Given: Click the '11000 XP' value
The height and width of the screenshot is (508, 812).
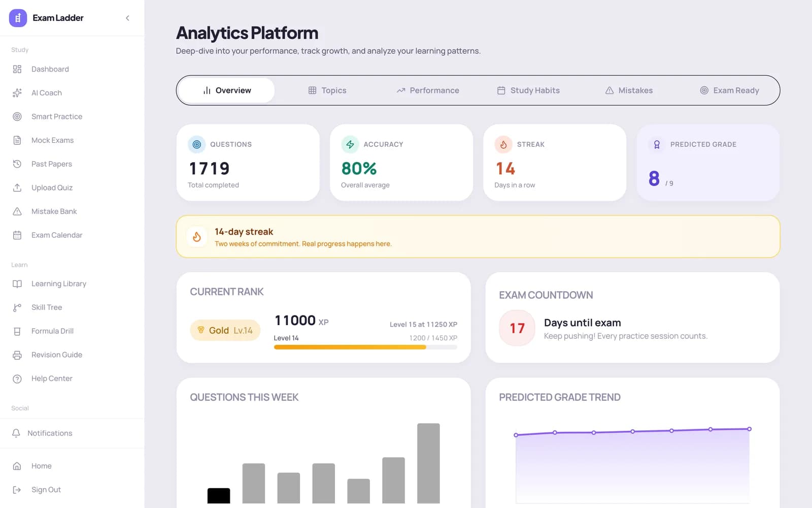Looking at the screenshot, I should coord(301,321).
